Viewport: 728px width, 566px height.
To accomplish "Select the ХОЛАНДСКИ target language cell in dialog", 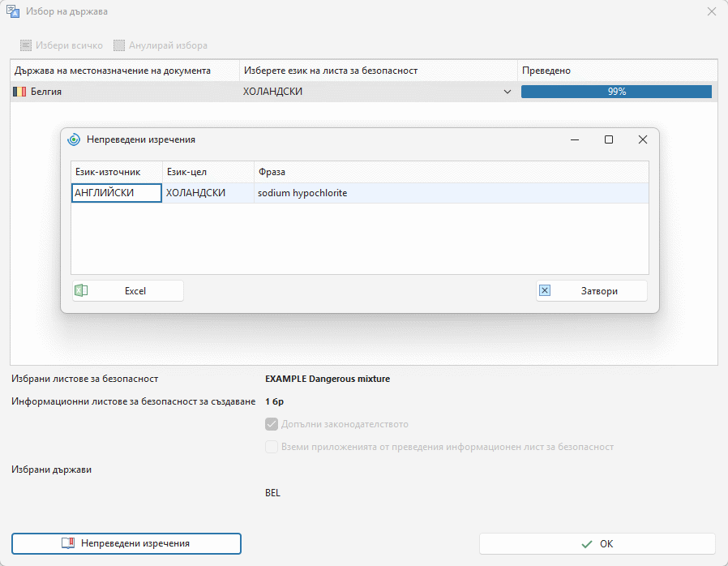I will tap(208, 193).
